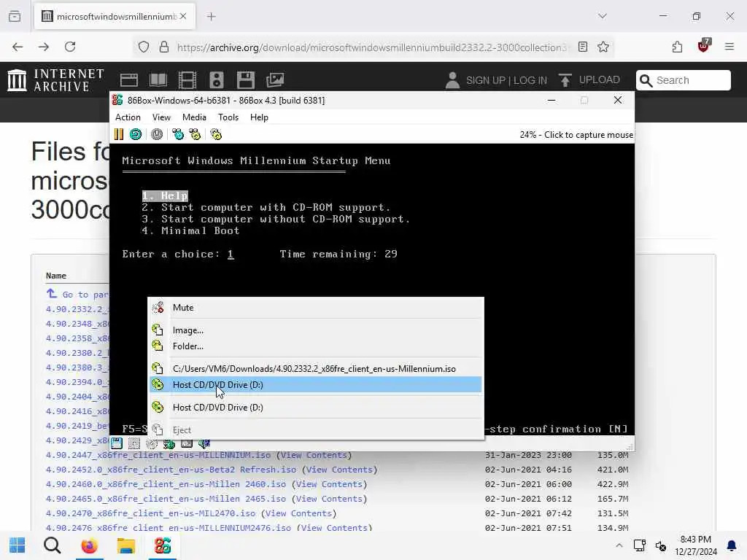Open Internet Archive audio speaker icon
747x560 pixels.
216,80
